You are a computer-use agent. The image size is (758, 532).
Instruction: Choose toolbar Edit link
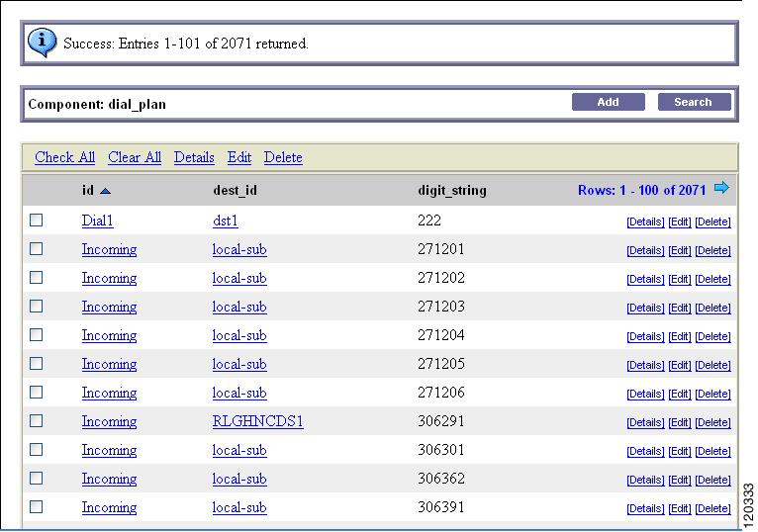pos(239,157)
